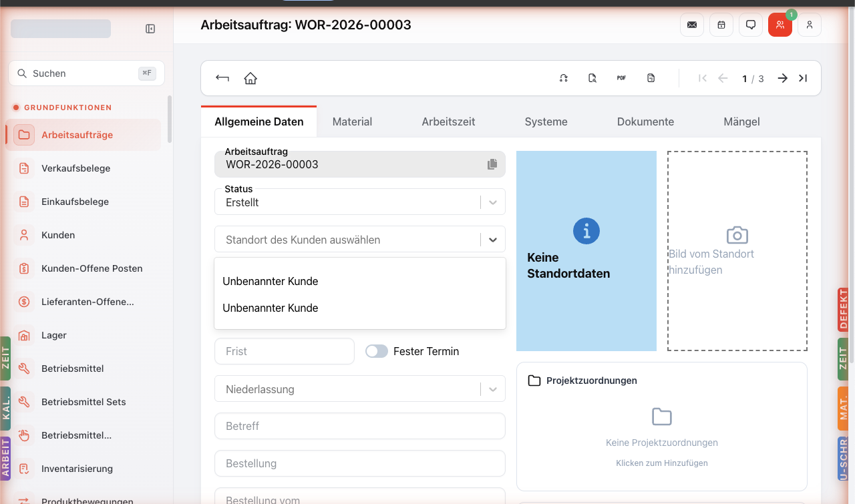Open Betriebsmittel Sets in the sidebar
Viewport: 855px width, 504px height.
[x=83, y=402]
